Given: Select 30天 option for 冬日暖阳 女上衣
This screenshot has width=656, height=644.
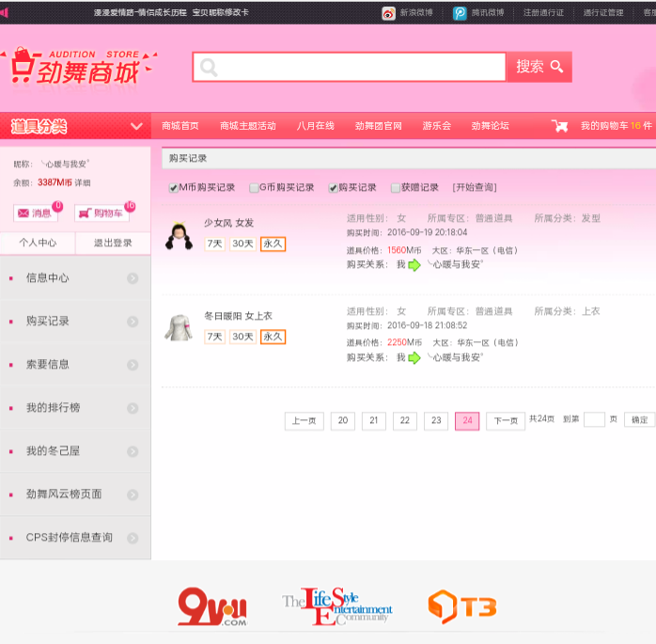Looking at the screenshot, I should click(242, 337).
